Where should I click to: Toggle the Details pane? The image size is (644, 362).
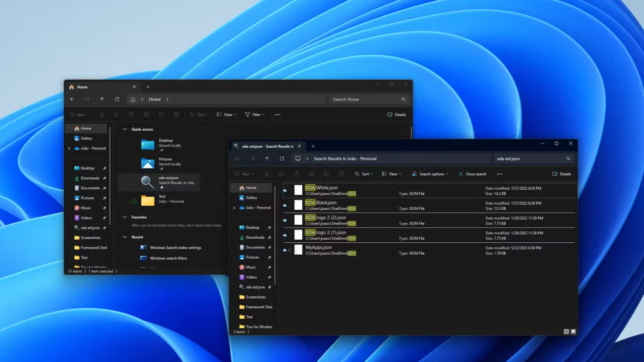[562, 174]
